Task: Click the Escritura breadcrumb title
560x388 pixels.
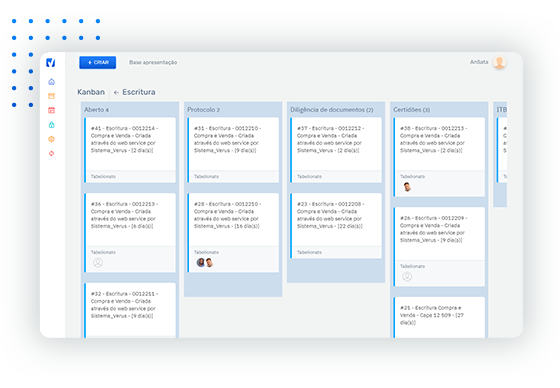Action: pos(139,92)
